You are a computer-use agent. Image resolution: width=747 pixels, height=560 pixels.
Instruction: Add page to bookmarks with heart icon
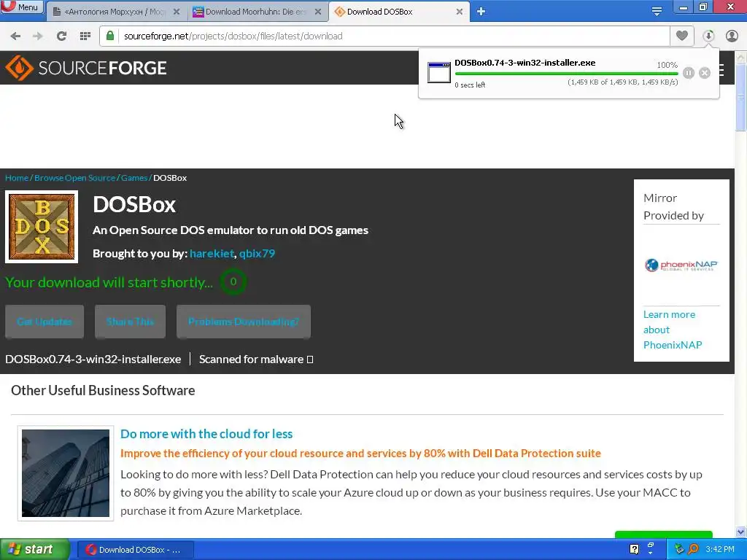(x=682, y=36)
